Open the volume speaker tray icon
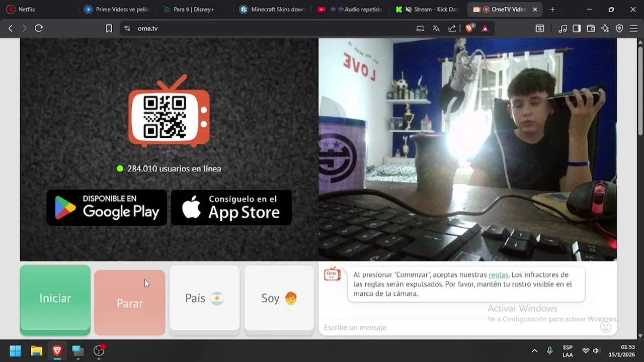This screenshot has width=644, height=362. [596, 351]
